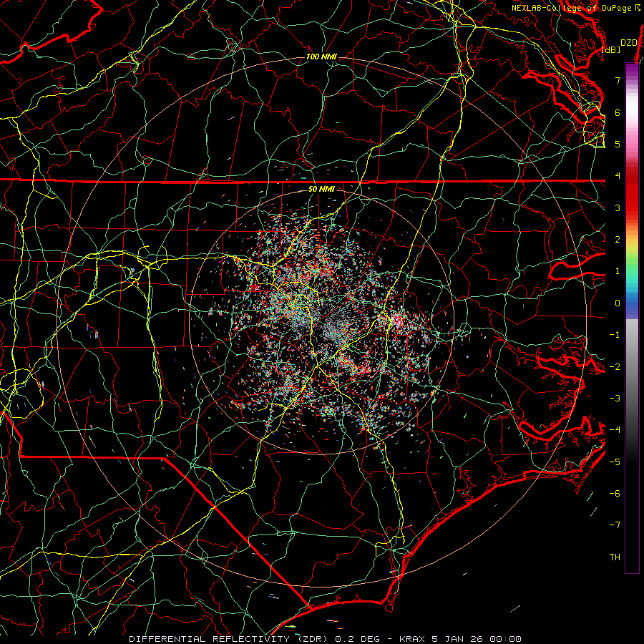Click the -6 label on legend
The image size is (644, 644).
(615, 494)
